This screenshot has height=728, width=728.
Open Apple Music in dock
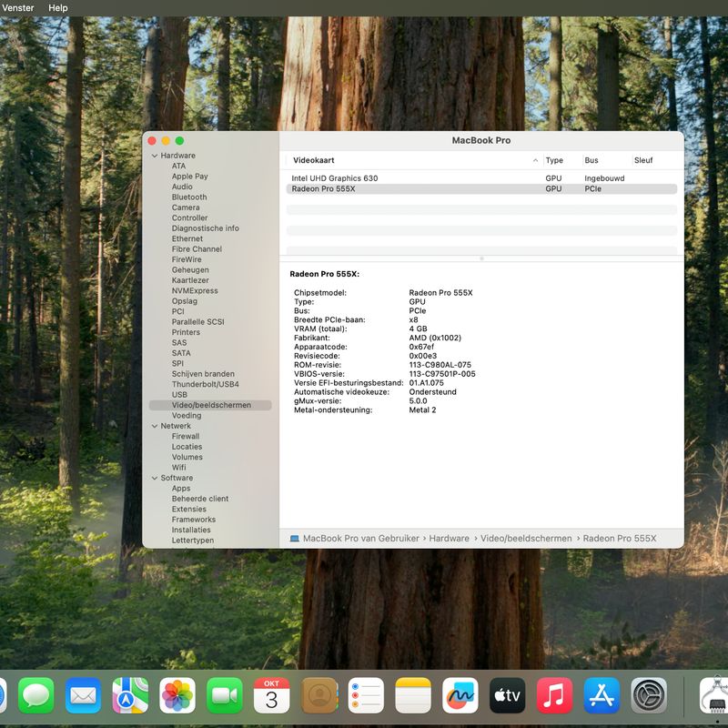pos(554,696)
